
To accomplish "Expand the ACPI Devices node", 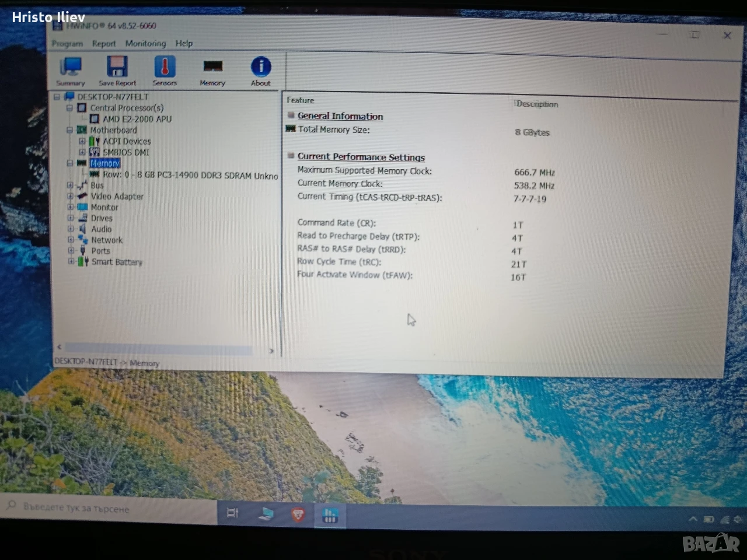I will click(82, 141).
